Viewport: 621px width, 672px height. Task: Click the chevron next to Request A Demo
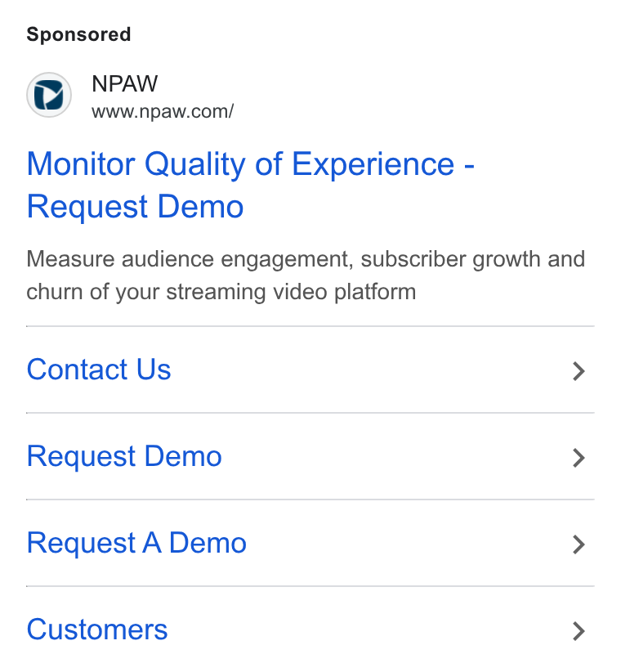(x=579, y=544)
